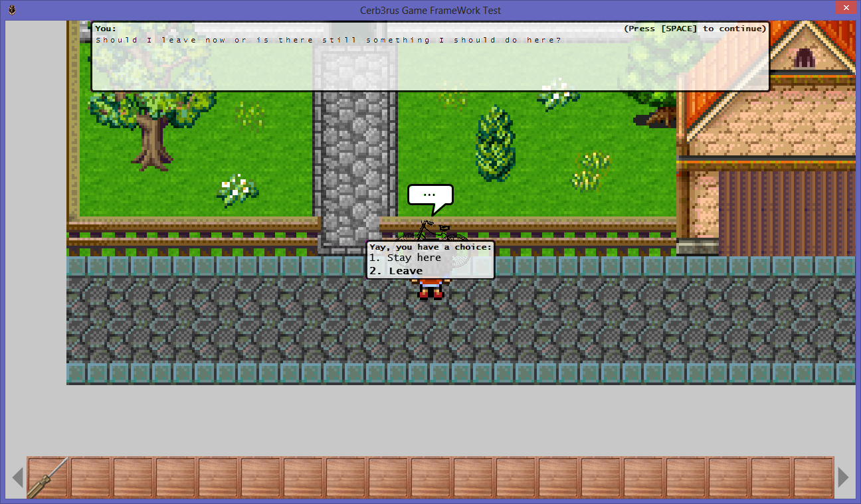Click the "..." speech bubble above the bicycle
861x504 pixels.
pos(429,194)
